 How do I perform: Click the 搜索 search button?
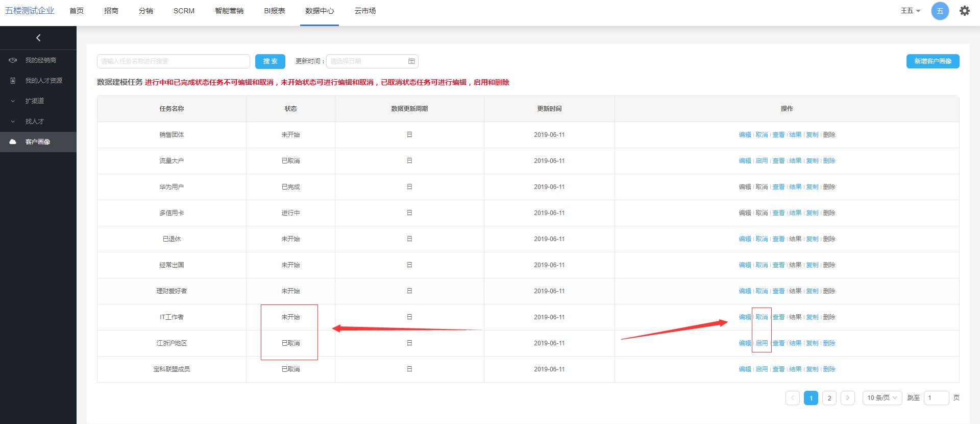pyautogui.click(x=270, y=61)
